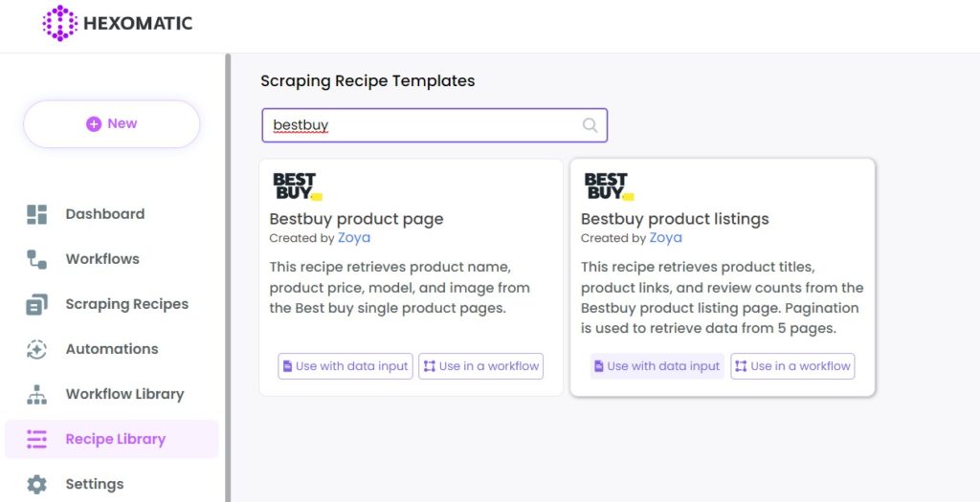Click the search magnifier icon
The height and width of the screenshot is (502, 980).
[x=590, y=125]
